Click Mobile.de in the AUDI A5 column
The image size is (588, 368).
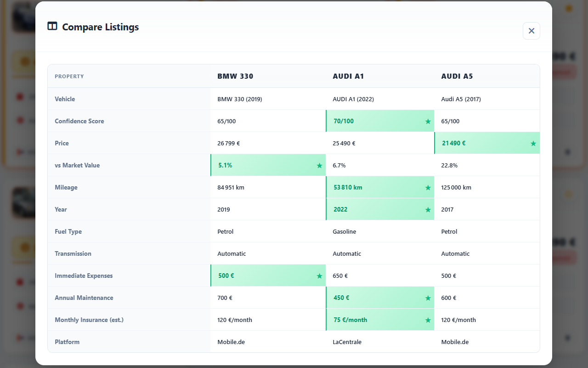tap(456, 342)
